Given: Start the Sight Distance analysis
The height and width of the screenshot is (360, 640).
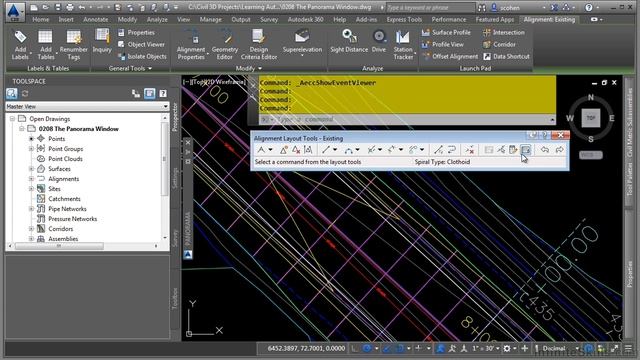Looking at the screenshot, I should tap(349, 41).
